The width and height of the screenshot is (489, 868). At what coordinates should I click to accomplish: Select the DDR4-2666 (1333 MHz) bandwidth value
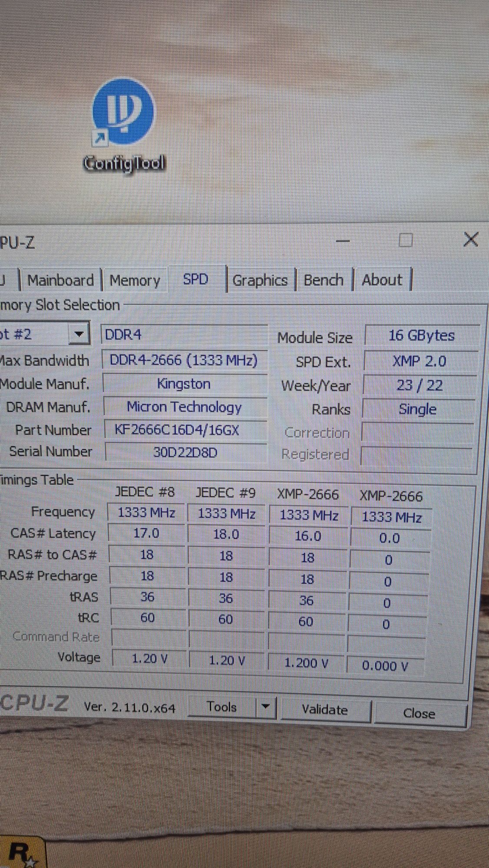pyautogui.click(x=185, y=360)
